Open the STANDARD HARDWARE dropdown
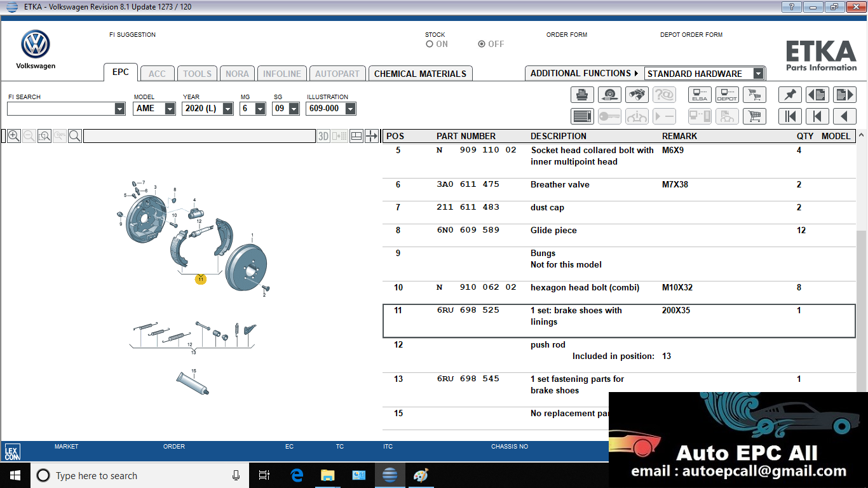Viewport: 868px width, 488px height. click(x=758, y=74)
